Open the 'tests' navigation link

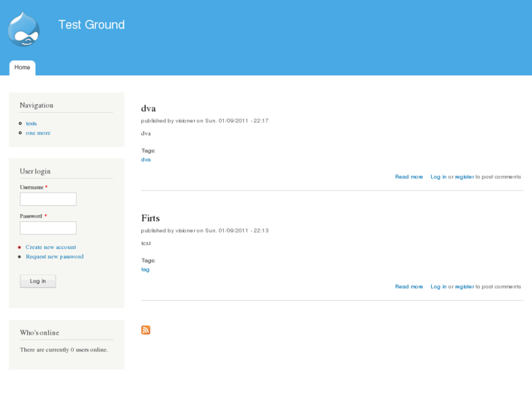(31, 124)
